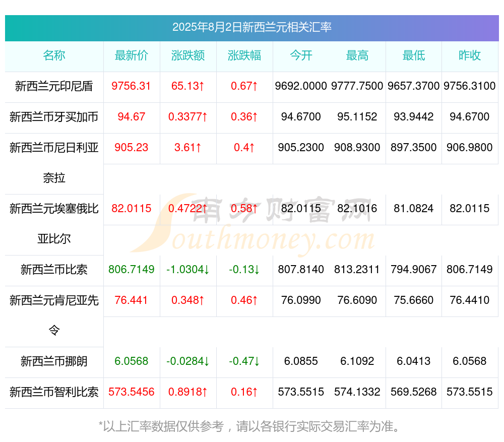Click the row name 新西兰币比索
This screenshot has width=504, height=442.
point(54,269)
